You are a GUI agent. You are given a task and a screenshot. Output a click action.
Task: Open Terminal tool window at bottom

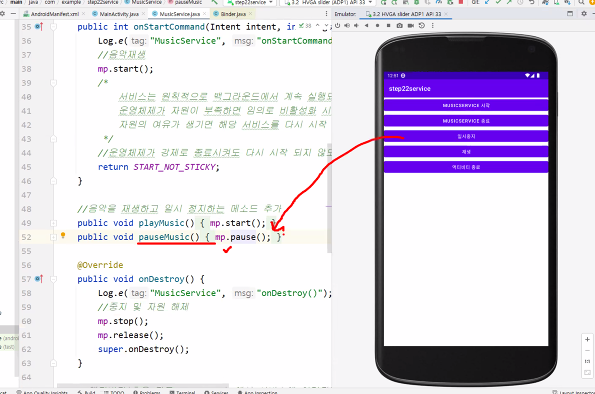point(183,392)
